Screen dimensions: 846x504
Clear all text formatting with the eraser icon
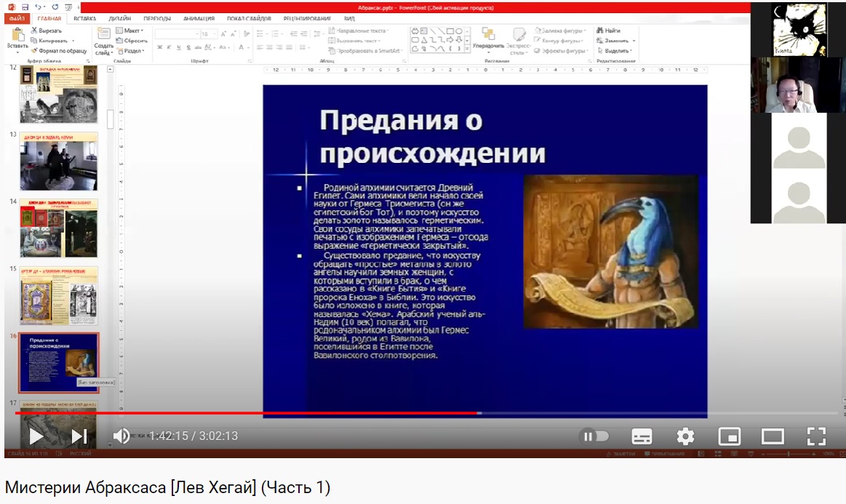pos(247,34)
